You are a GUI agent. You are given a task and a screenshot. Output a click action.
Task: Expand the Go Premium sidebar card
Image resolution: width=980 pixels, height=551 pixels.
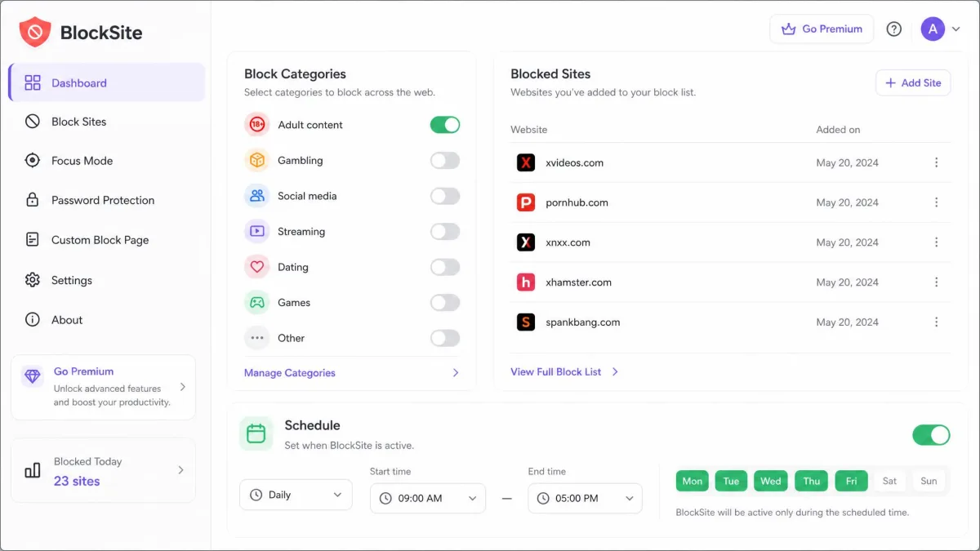[x=104, y=387]
